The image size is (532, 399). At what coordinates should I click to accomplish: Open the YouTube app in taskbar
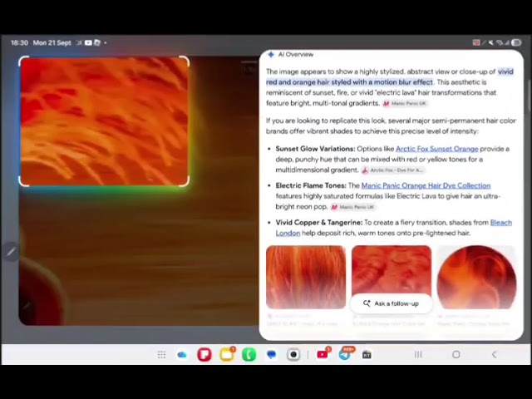(x=323, y=355)
